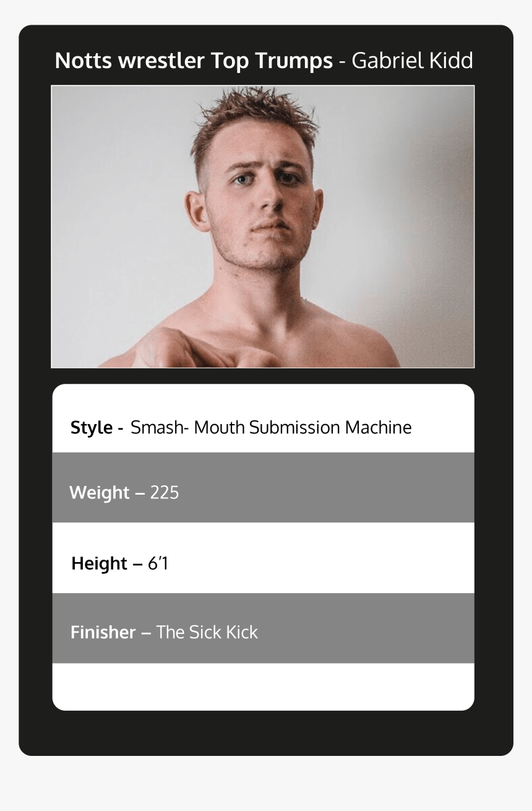Click the black card border below the stats
This screenshot has height=811, width=532.
click(266, 733)
